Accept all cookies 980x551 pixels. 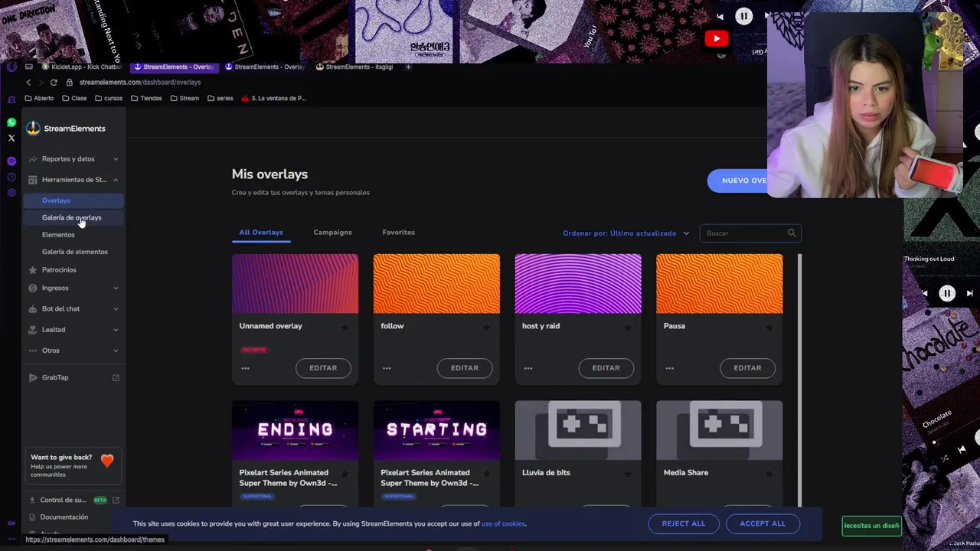click(x=763, y=523)
